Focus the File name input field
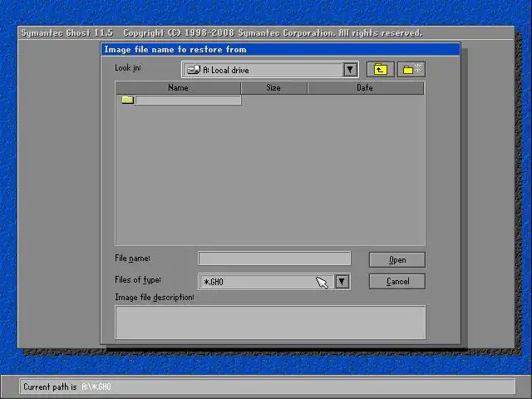The height and width of the screenshot is (399, 532). pos(274,259)
